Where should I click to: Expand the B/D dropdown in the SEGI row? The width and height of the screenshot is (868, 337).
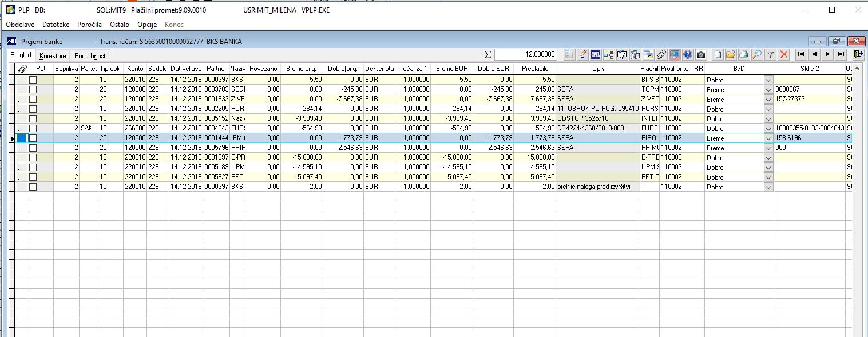pos(768,90)
